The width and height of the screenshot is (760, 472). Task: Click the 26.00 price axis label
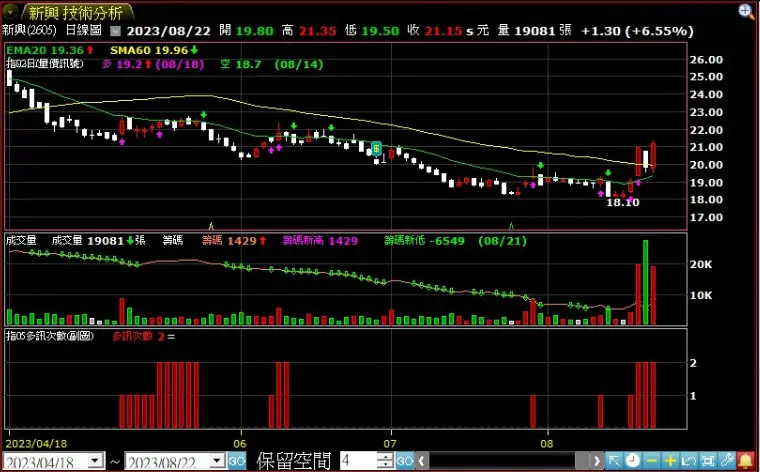706,60
